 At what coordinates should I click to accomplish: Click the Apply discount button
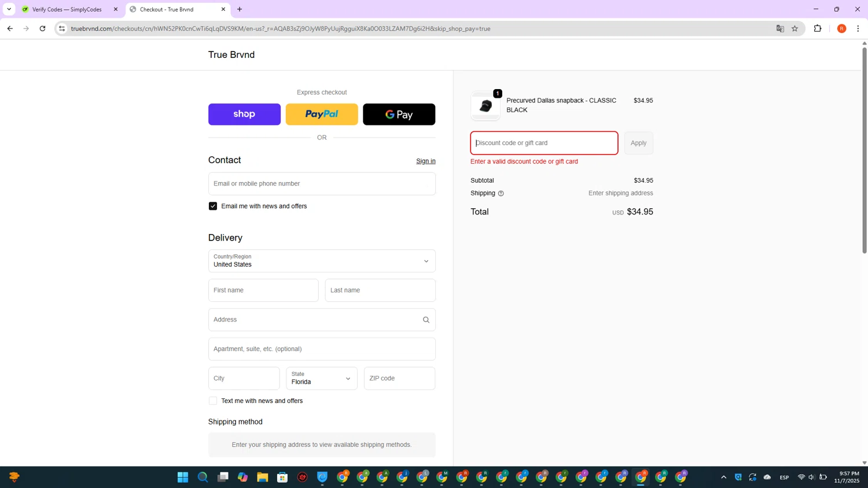(x=638, y=143)
